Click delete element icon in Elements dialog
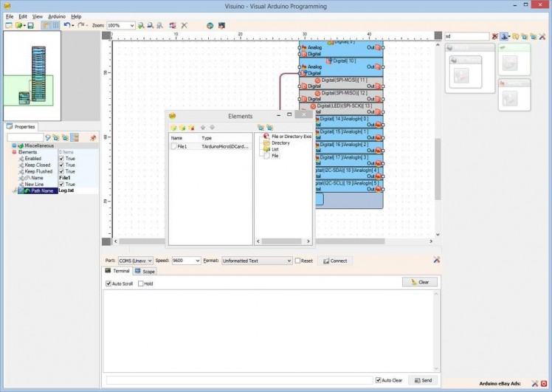This screenshot has height=392, width=552. click(x=192, y=127)
